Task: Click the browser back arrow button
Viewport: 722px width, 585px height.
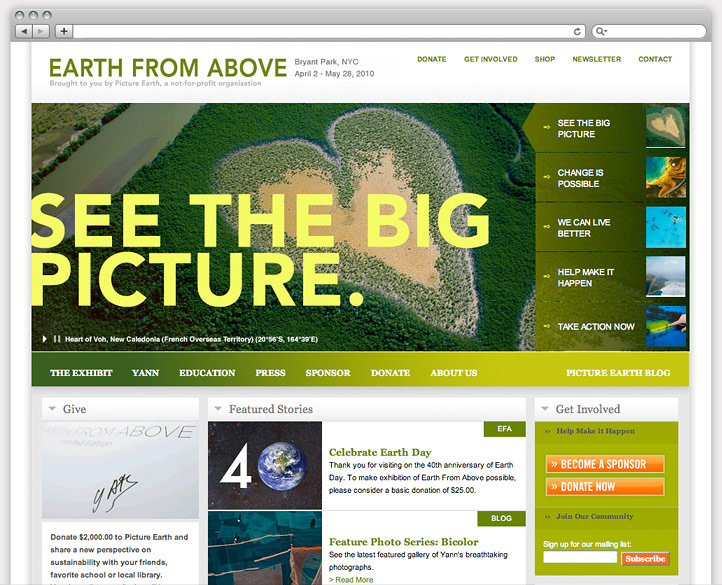Action: (24, 31)
